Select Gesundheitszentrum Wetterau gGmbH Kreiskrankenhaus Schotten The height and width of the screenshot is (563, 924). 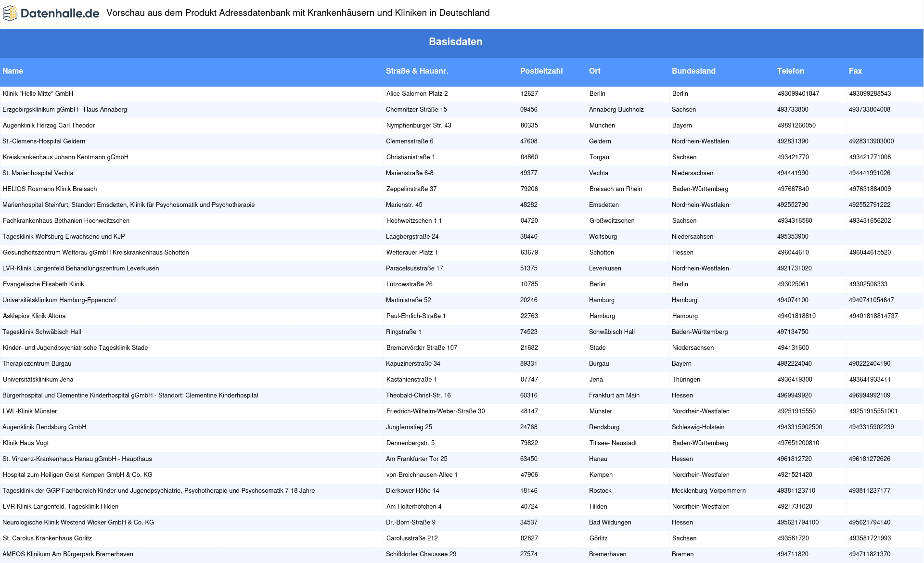[x=96, y=253]
